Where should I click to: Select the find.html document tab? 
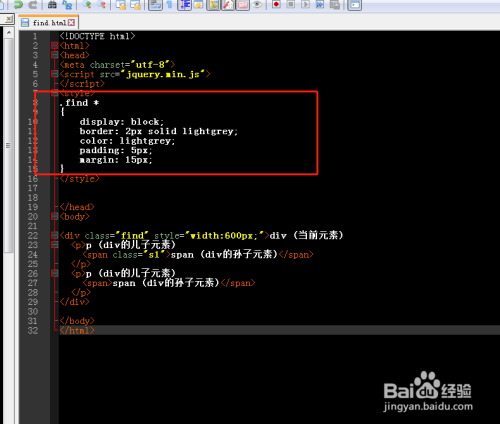pyautogui.click(x=48, y=23)
